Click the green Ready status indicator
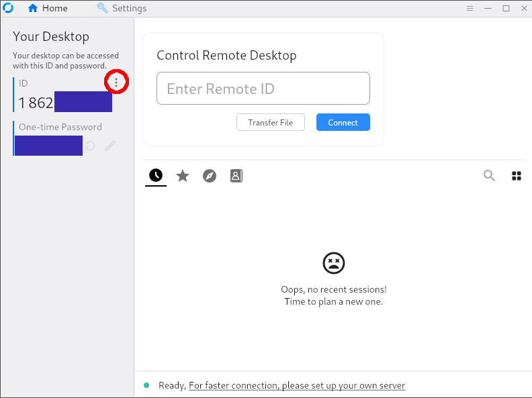 tap(146, 385)
